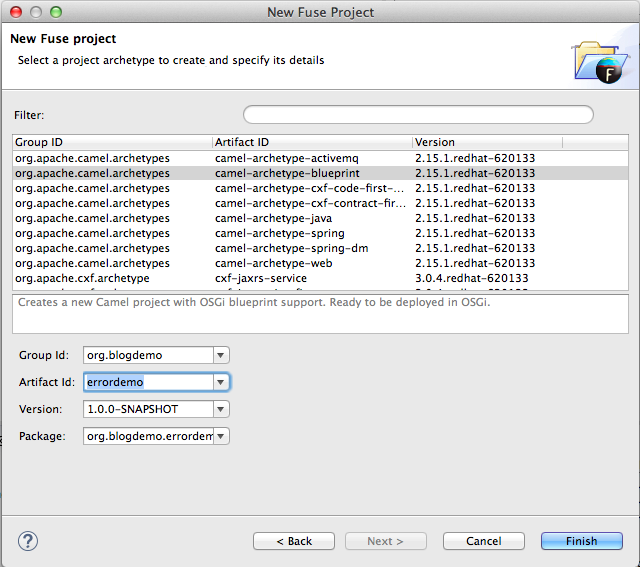Image resolution: width=640 pixels, height=567 pixels.
Task: Sort by the Artifact ID column header
Action: click(312, 142)
